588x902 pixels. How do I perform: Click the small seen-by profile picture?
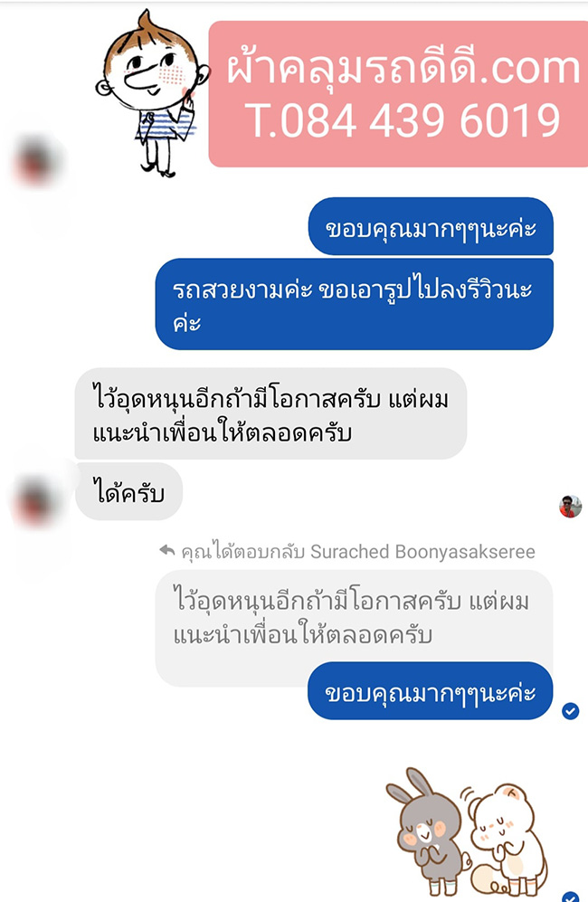(570, 507)
